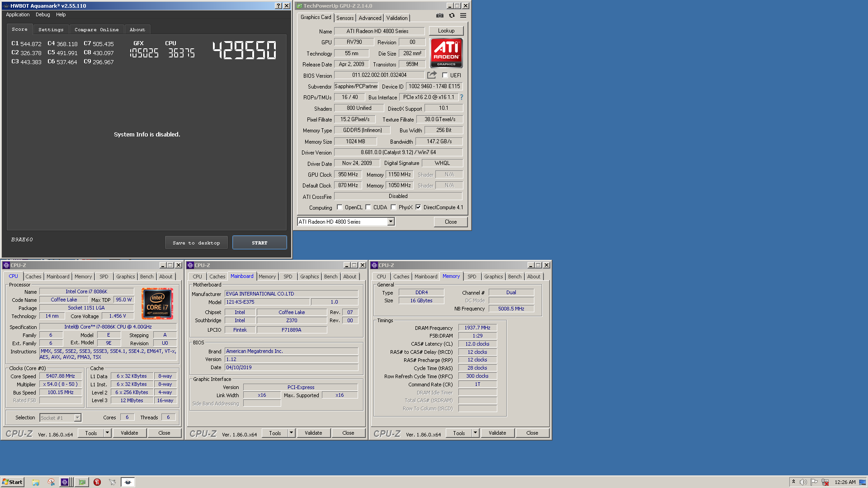Screen dimensions: 868x488
Task: Open Windows Explorer from the taskbar
Action: 36,482
